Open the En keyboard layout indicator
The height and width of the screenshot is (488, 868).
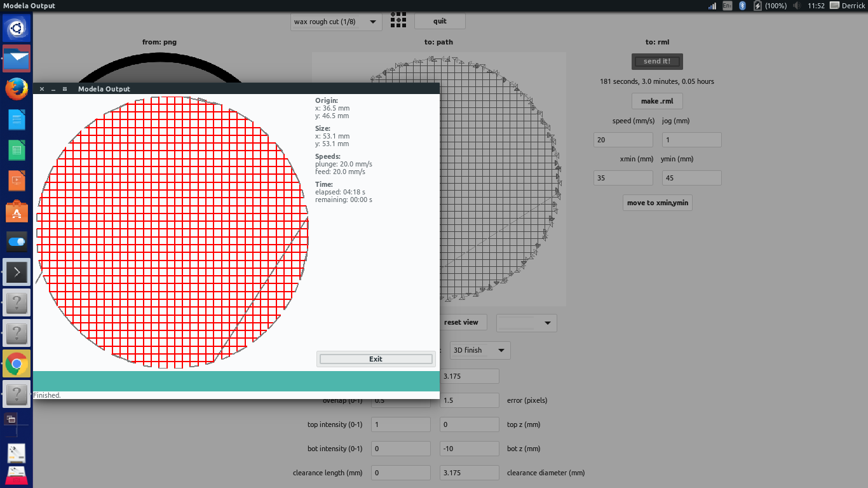coord(728,6)
